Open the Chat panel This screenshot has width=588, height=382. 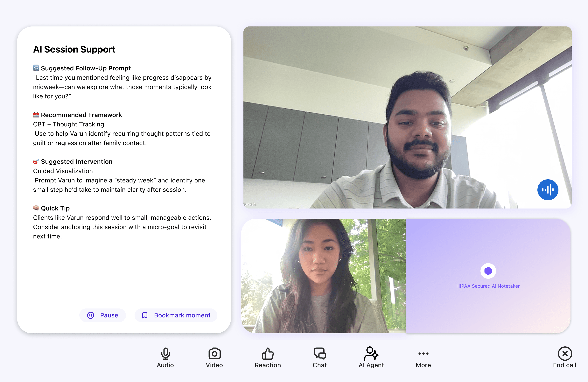coord(320,357)
